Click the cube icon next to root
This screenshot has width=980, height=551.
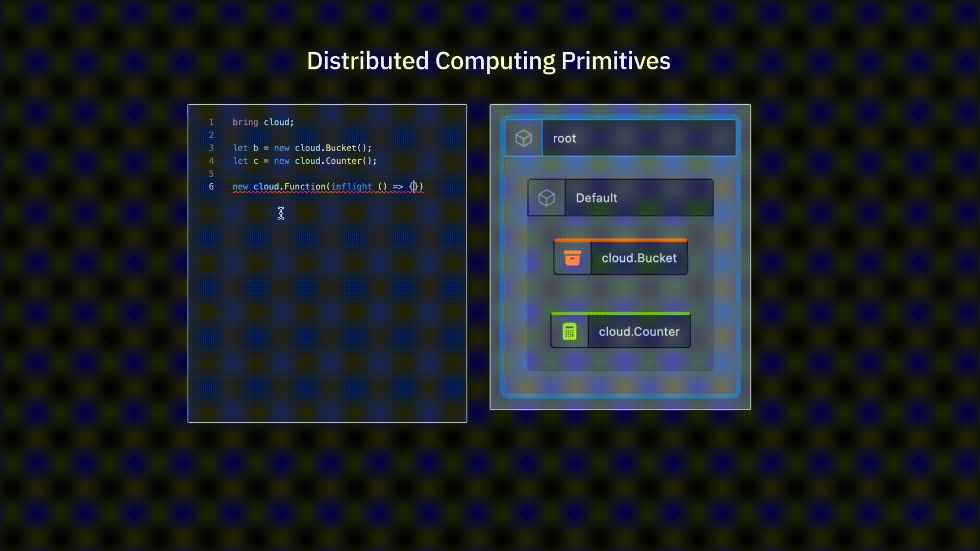[524, 138]
